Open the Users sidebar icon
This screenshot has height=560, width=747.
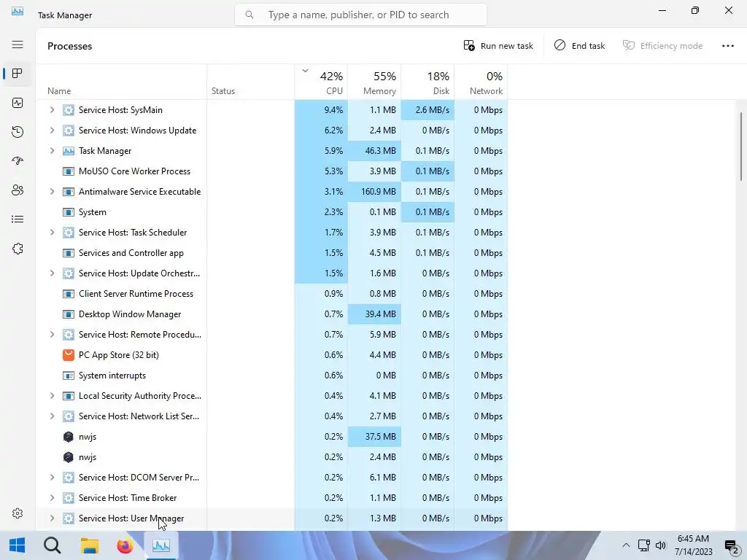[x=18, y=190]
